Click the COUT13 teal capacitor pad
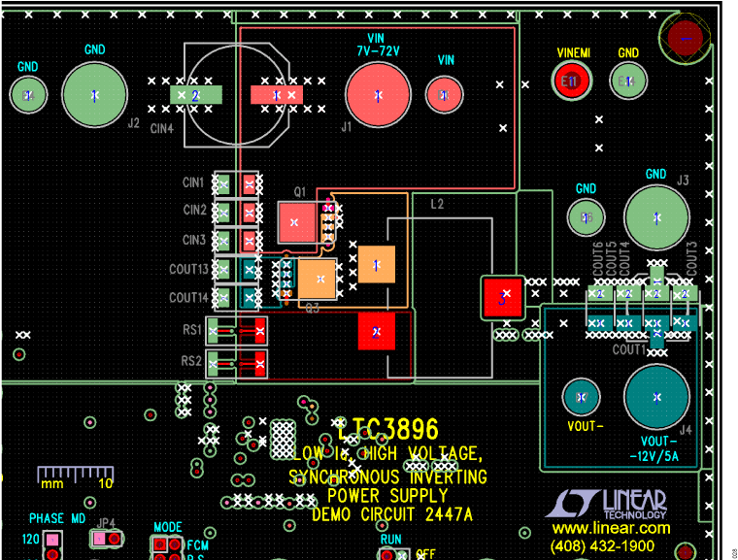This screenshot has height=560, width=738. pyautogui.click(x=250, y=270)
